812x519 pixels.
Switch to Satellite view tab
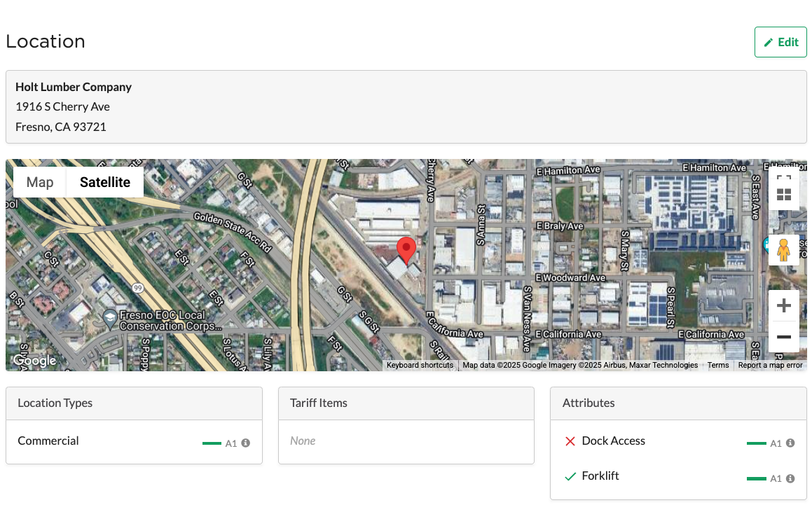pos(105,182)
